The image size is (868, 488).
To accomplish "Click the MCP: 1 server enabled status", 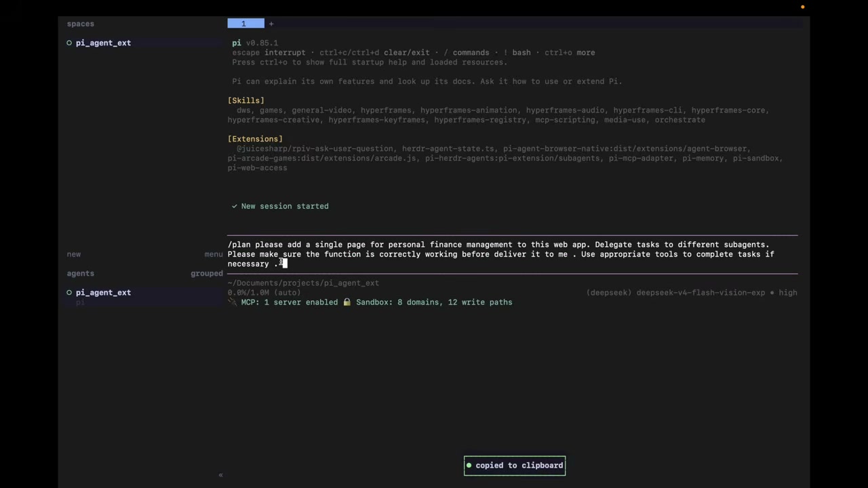I will 290,302.
